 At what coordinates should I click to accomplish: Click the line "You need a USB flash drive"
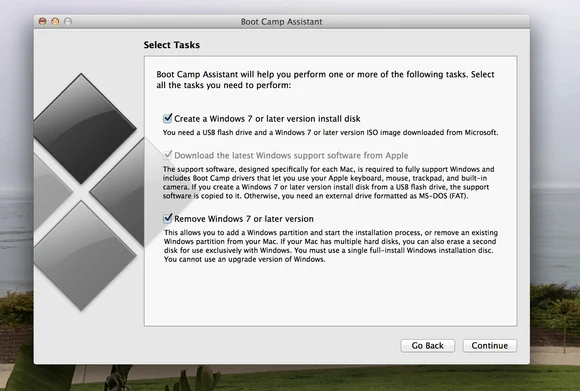[330, 132]
